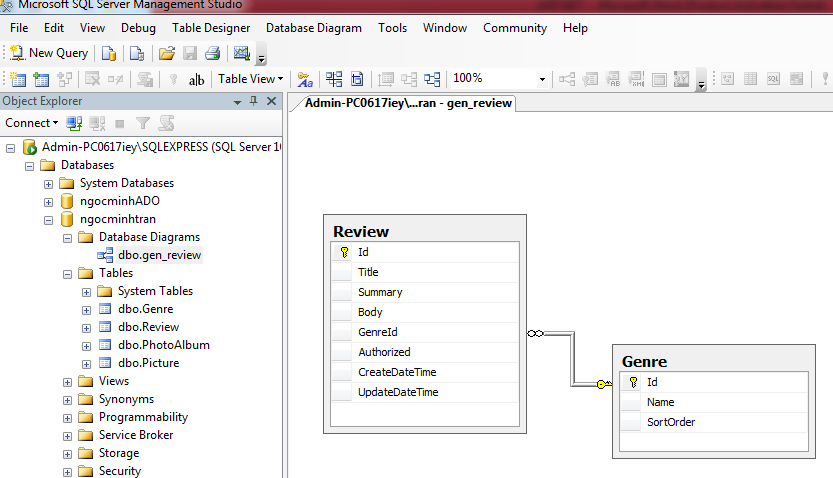Open the File menu

19,28
